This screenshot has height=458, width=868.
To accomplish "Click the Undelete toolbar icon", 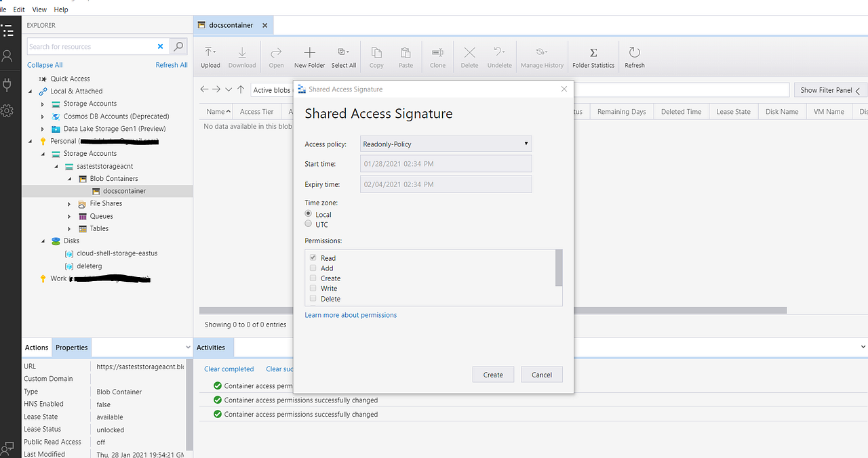I will tap(499, 56).
